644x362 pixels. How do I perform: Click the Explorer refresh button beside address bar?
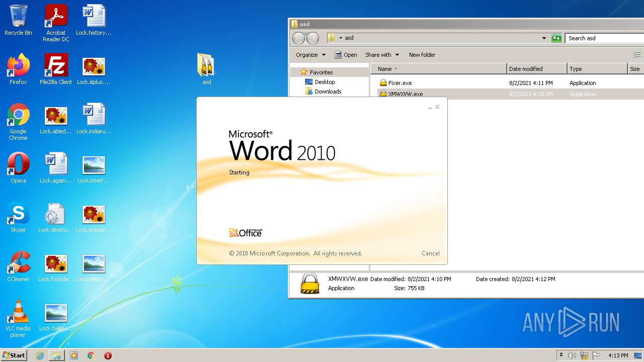556,38
